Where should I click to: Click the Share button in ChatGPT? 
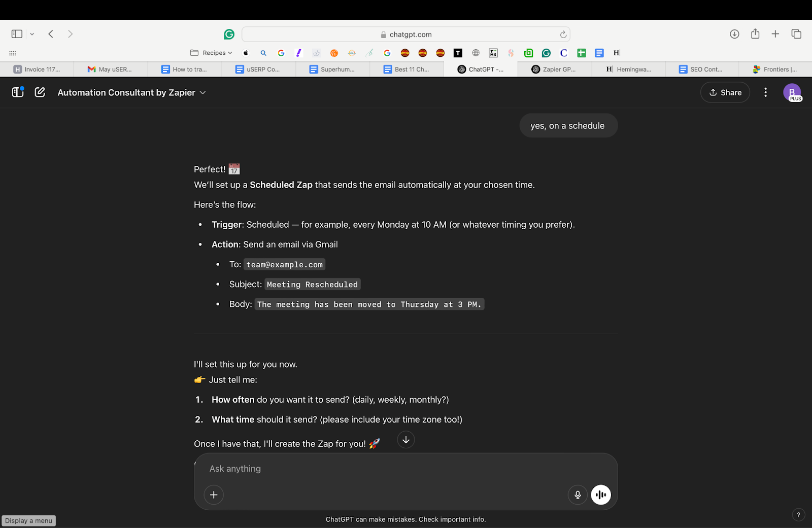(x=725, y=92)
